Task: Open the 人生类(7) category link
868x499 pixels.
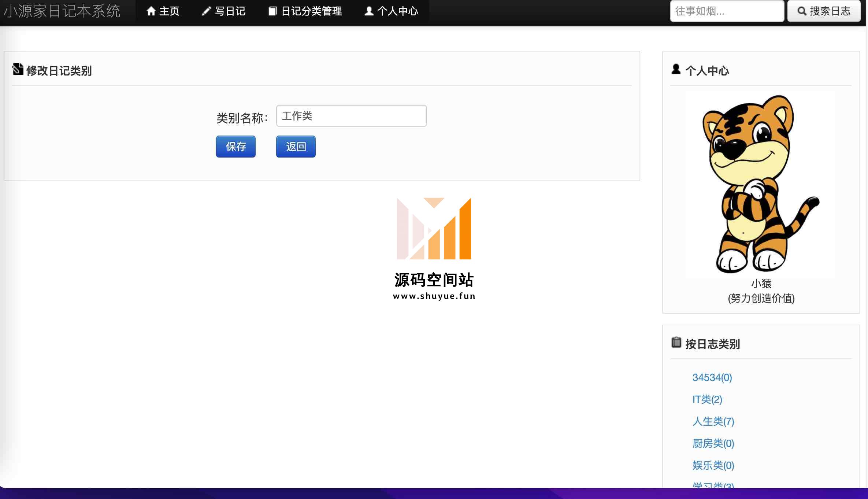Action: [713, 421]
